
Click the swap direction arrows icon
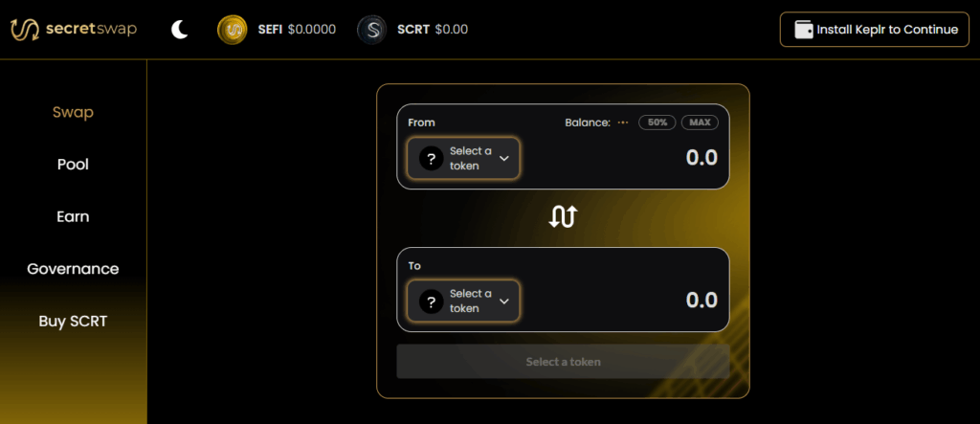click(x=563, y=217)
